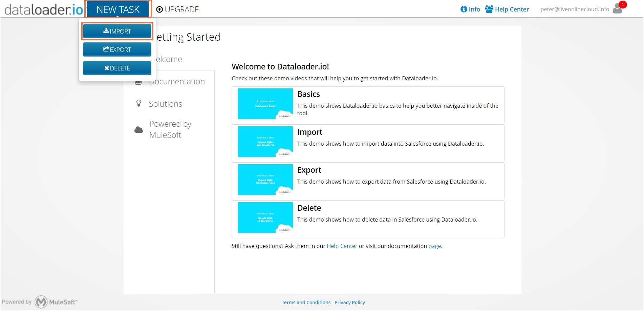Click the Info link in header
Viewport: 644px width, 311px height.
click(470, 9)
